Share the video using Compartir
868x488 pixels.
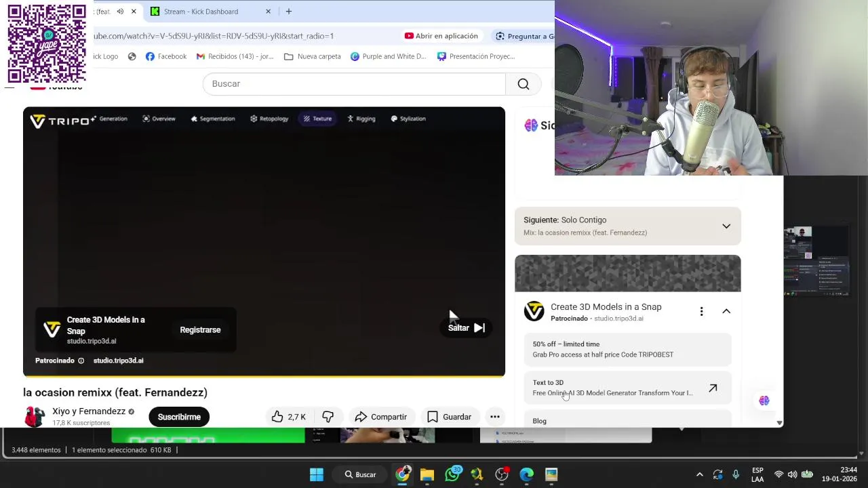click(x=380, y=417)
